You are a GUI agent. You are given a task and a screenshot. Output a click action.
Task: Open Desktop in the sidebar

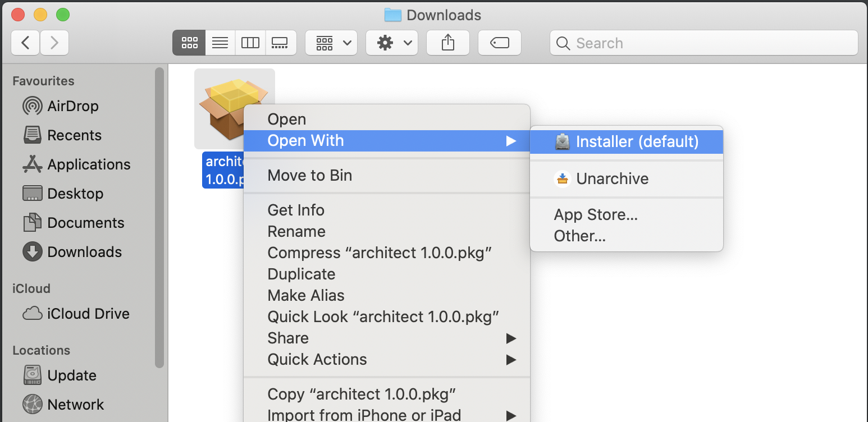click(x=63, y=194)
